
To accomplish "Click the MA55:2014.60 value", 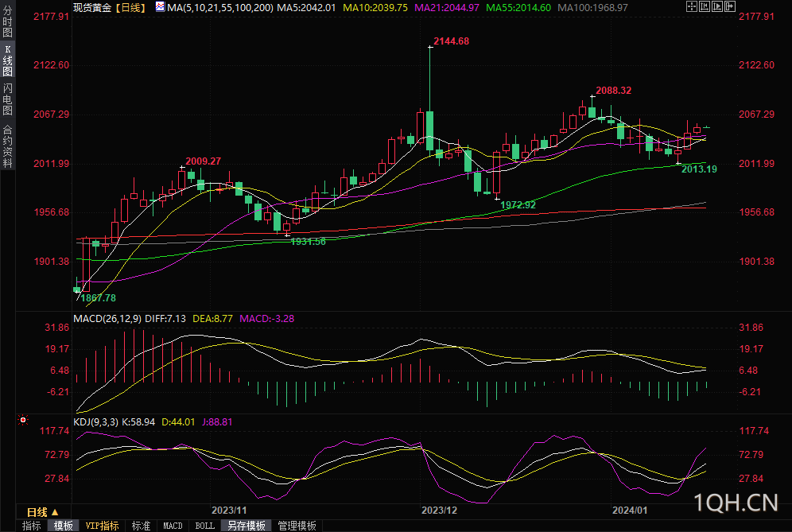I will click(x=518, y=8).
